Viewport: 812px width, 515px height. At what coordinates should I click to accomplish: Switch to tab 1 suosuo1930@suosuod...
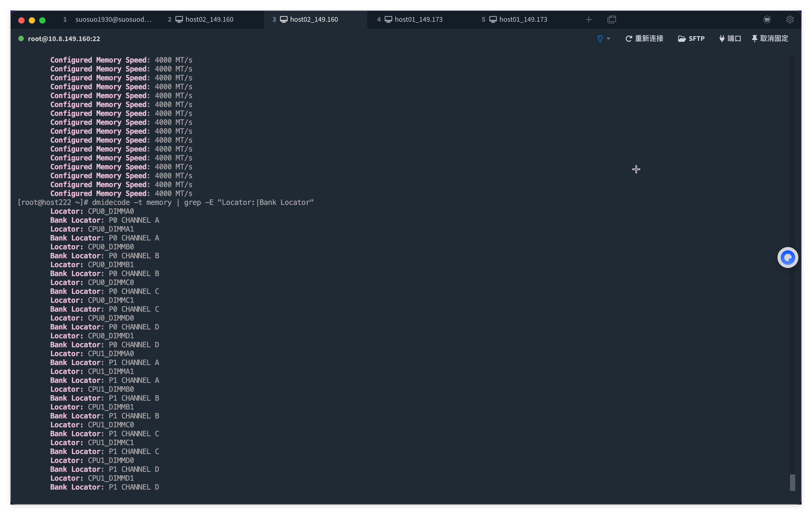pyautogui.click(x=108, y=20)
